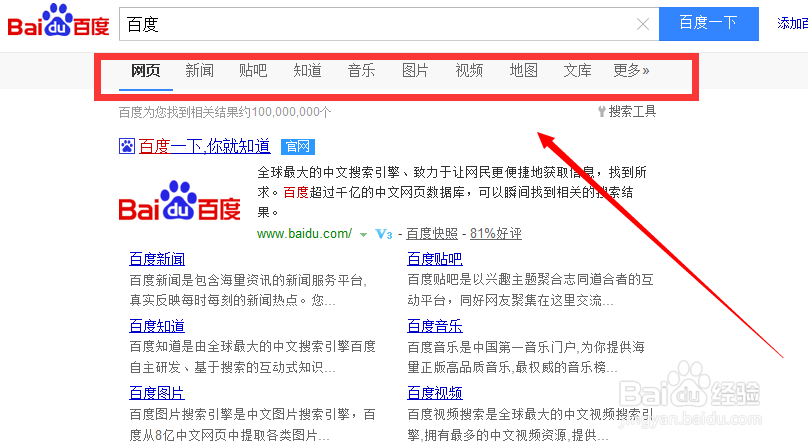Select the 网页 tab
Screen dimensions: 808x447
tap(145, 70)
